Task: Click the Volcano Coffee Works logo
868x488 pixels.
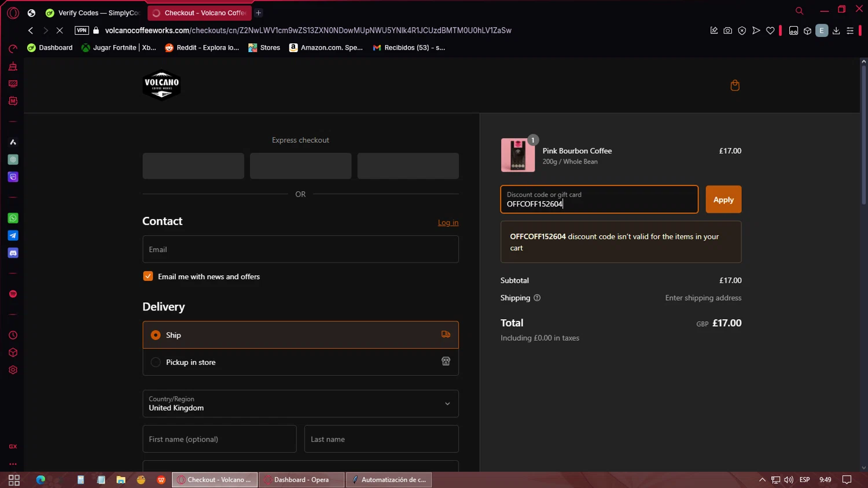Action: tap(161, 85)
